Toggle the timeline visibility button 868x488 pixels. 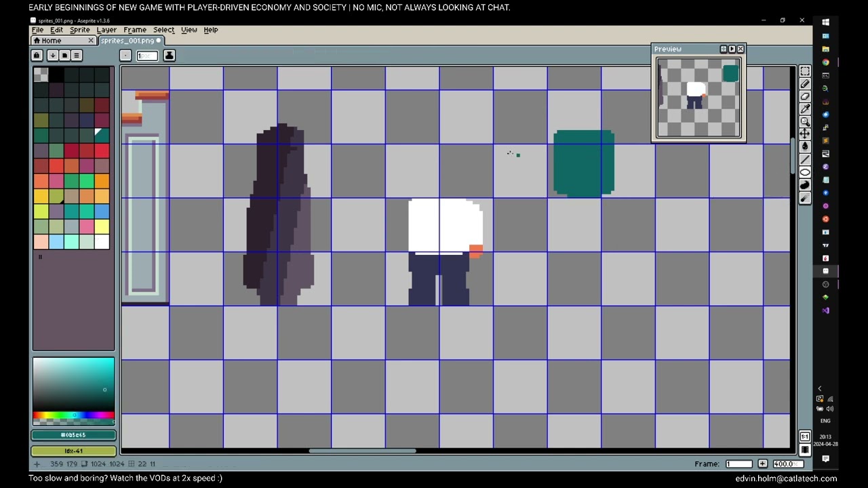tap(805, 450)
